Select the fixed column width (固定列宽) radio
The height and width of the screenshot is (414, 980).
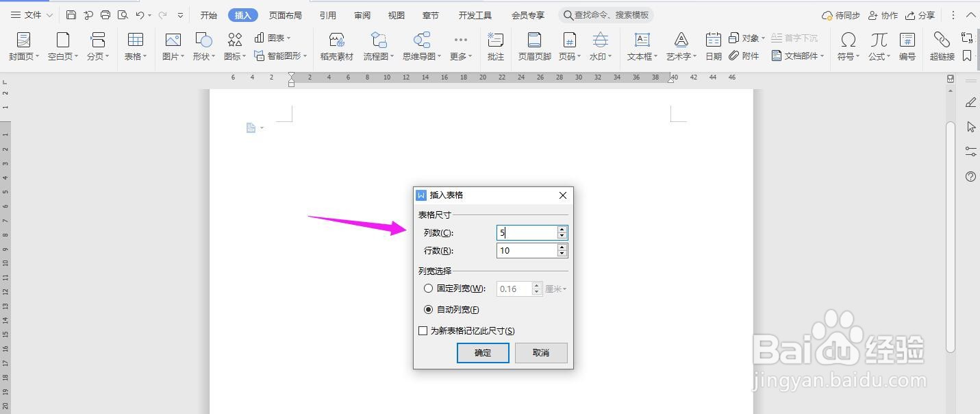click(429, 289)
